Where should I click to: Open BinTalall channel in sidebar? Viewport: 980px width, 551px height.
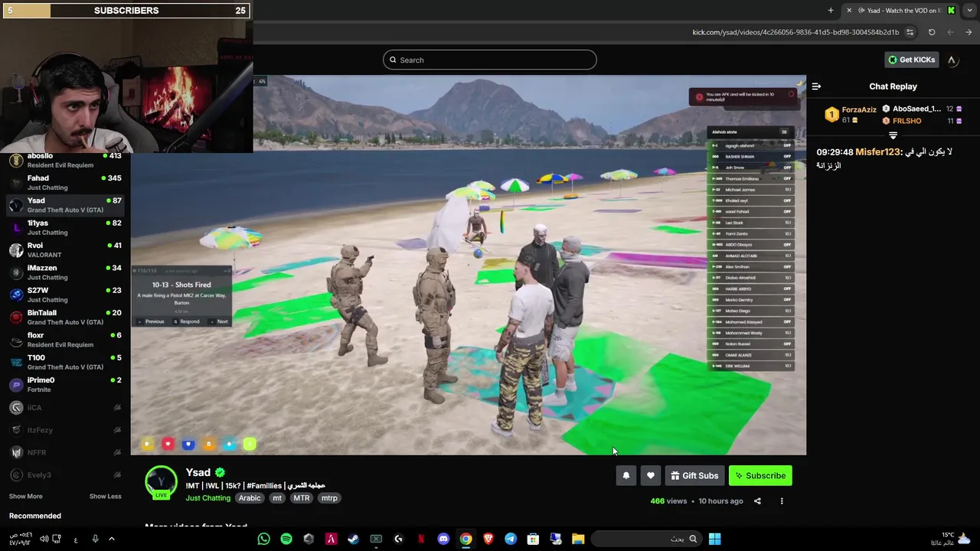pyautogui.click(x=65, y=317)
